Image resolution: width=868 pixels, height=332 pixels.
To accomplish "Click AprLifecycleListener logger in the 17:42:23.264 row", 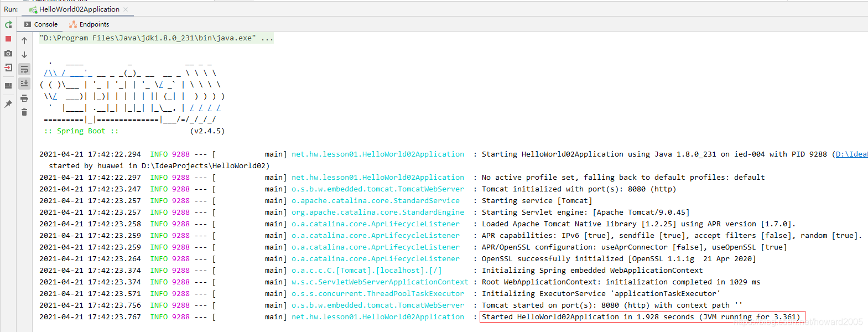I will [376, 259].
